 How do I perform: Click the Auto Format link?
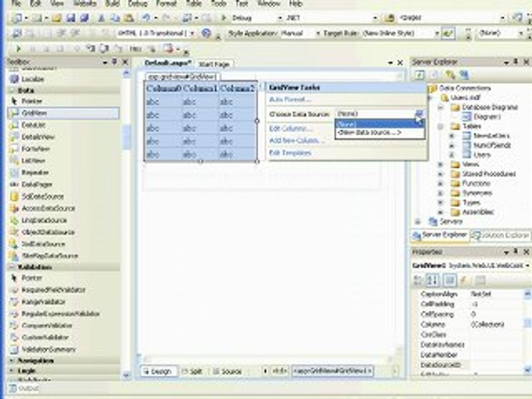click(x=290, y=99)
